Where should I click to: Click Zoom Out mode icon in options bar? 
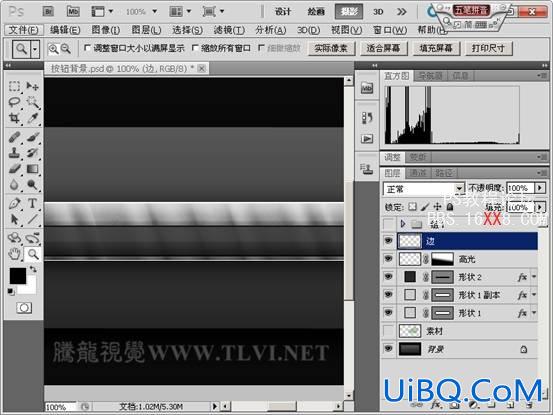coord(66,49)
